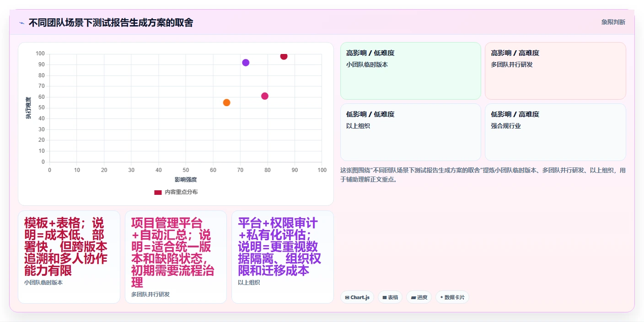Click the 象限判断 label in the header
The width and height of the screenshot is (644, 322).
coord(613,22)
